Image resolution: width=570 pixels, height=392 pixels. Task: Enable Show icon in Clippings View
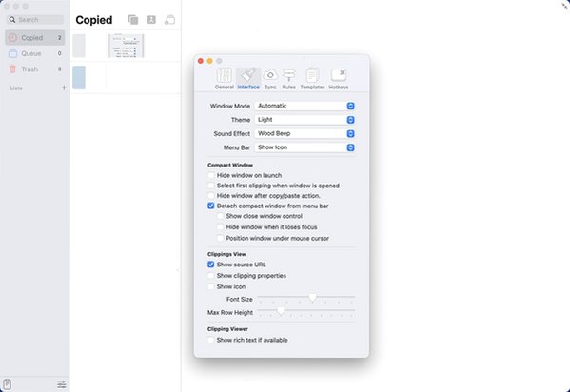coord(211,286)
